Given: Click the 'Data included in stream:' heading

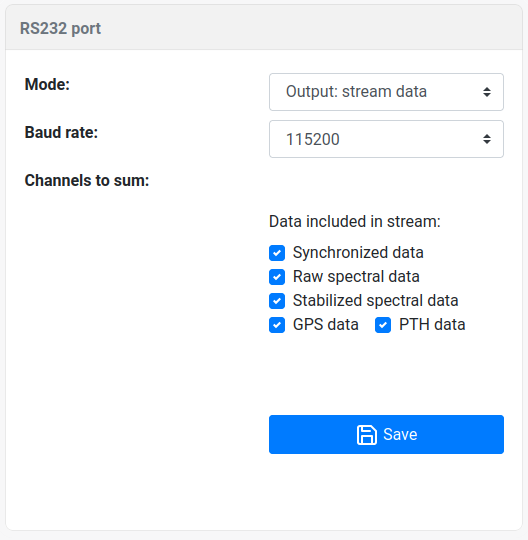Looking at the screenshot, I should click(x=355, y=221).
